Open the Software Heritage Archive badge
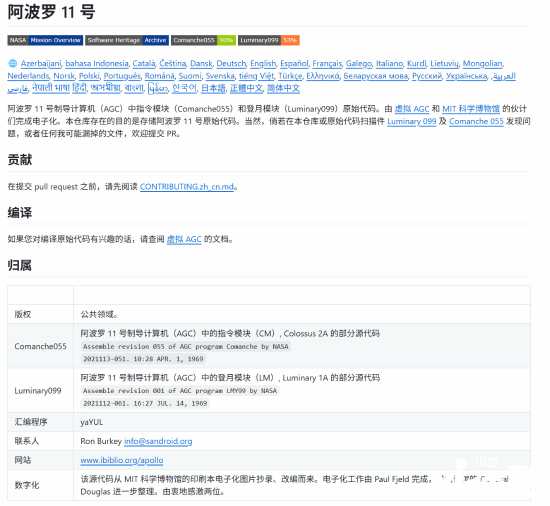Image resolution: width=550 pixels, height=506 pixels. (127, 40)
